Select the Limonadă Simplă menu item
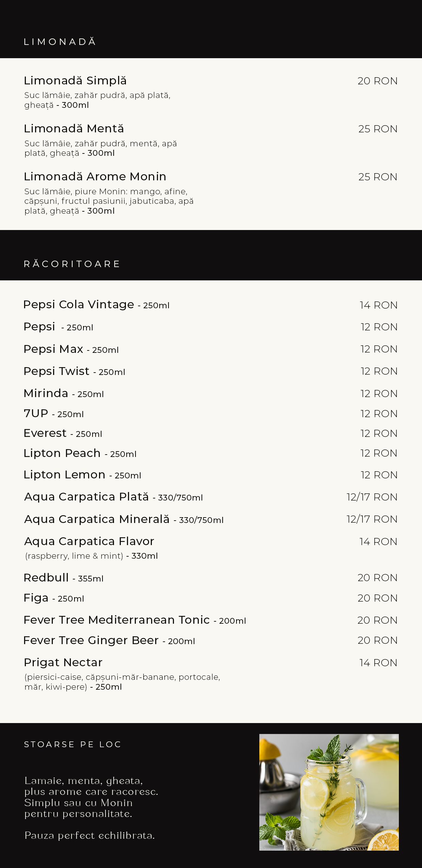The image size is (422, 868). (x=75, y=81)
